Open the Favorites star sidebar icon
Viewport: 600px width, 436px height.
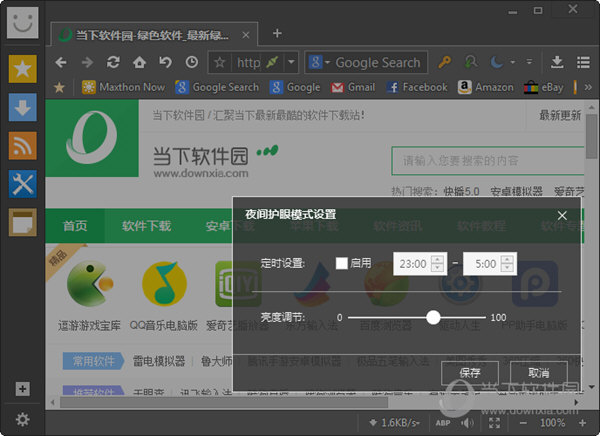coord(23,69)
